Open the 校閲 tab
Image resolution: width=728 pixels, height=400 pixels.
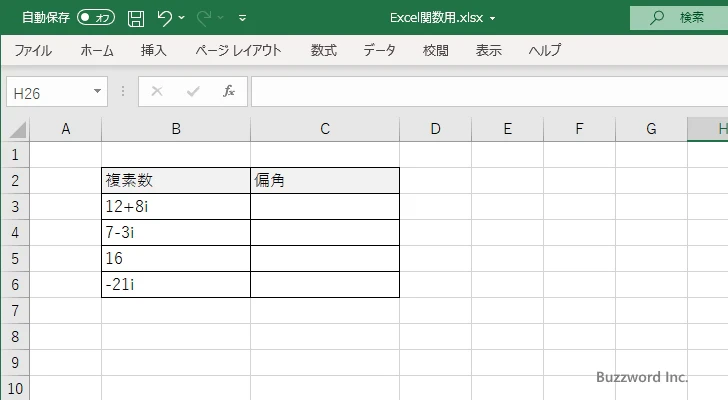(436, 50)
